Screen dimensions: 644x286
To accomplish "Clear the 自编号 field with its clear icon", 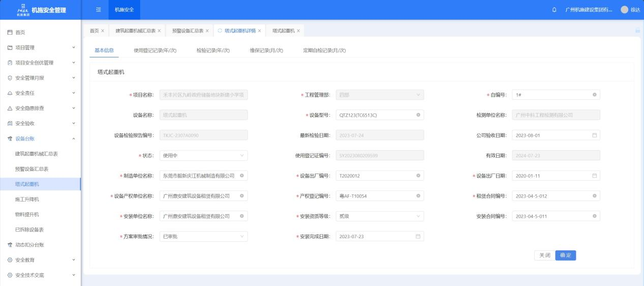I will click(x=594, y=95).
